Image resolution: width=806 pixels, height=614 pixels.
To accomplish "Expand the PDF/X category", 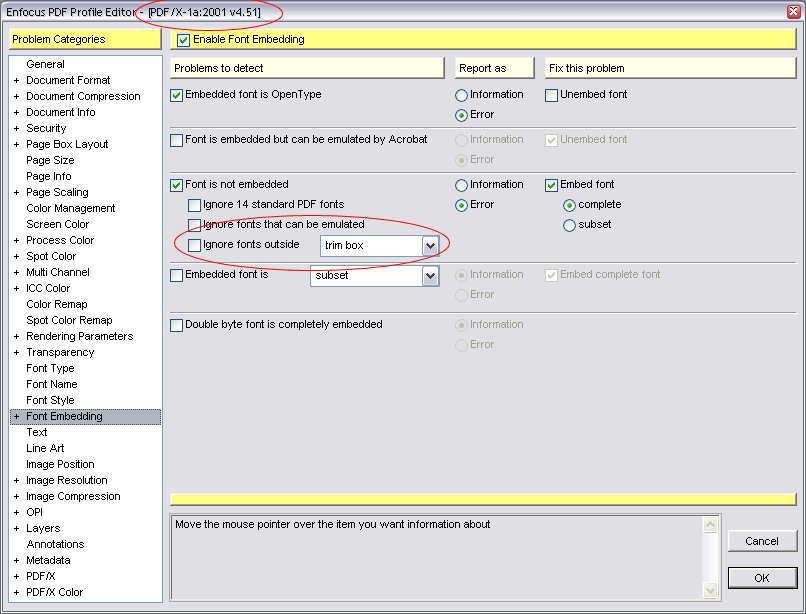I will click(16, 576).
